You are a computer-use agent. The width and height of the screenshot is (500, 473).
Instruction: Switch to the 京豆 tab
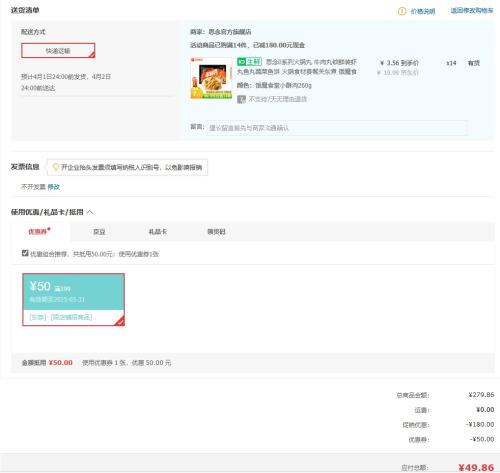pos(99,232)
